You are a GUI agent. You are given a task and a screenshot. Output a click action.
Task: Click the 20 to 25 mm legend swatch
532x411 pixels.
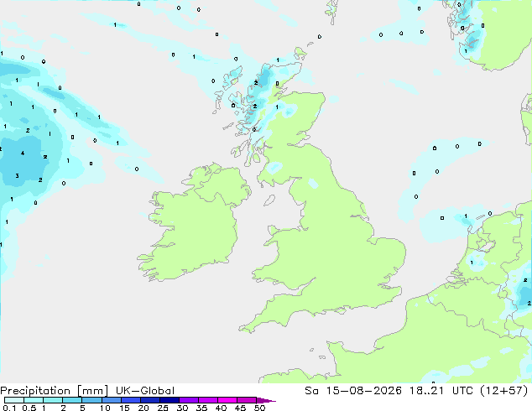(150, 400)
